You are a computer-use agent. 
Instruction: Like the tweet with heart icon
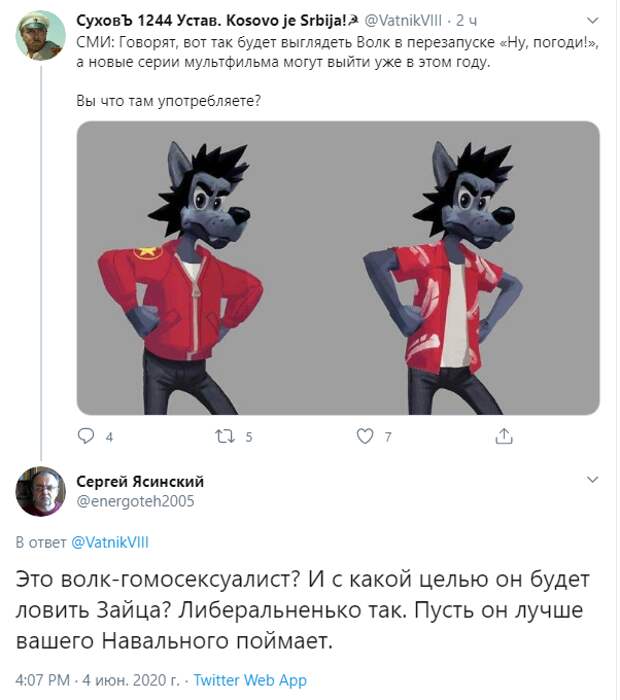(x=365, y=436)
